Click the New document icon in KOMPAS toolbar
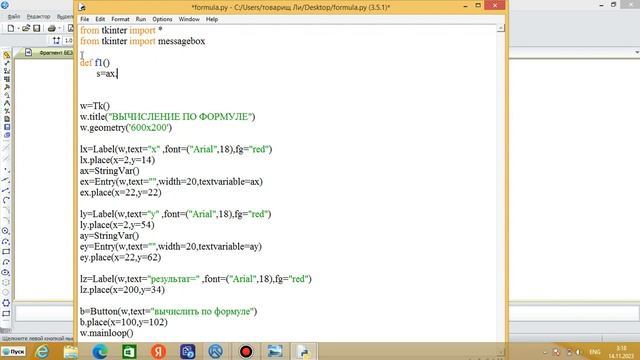Viewport: 640px width, 360px height. point(11,28)
